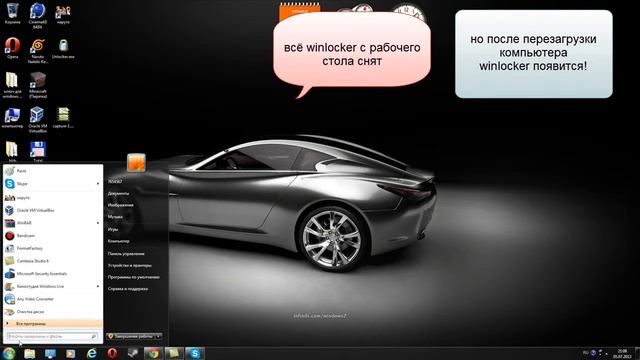
Task: Click the language indicator in system tray
Action: coord(586,353)
